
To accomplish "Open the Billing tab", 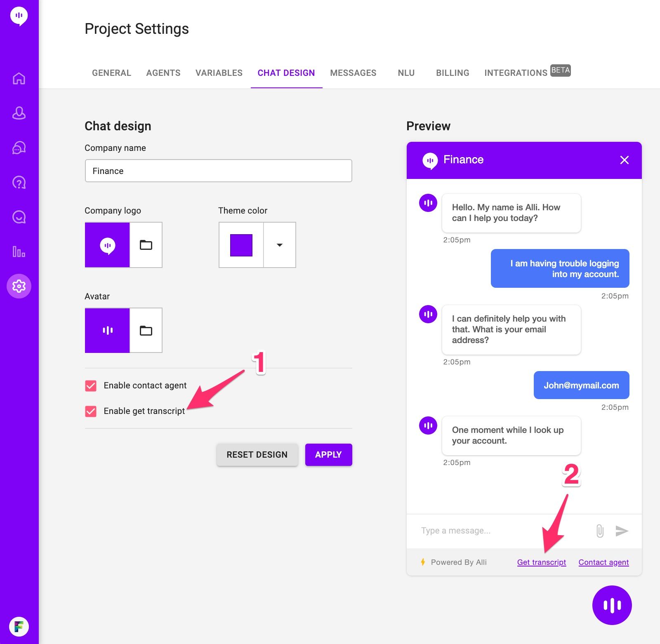I will point(453,73).
